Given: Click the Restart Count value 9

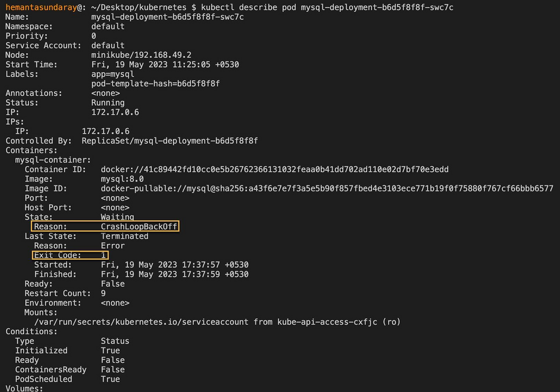Looking at the screenshot, I should pos(103,293).
